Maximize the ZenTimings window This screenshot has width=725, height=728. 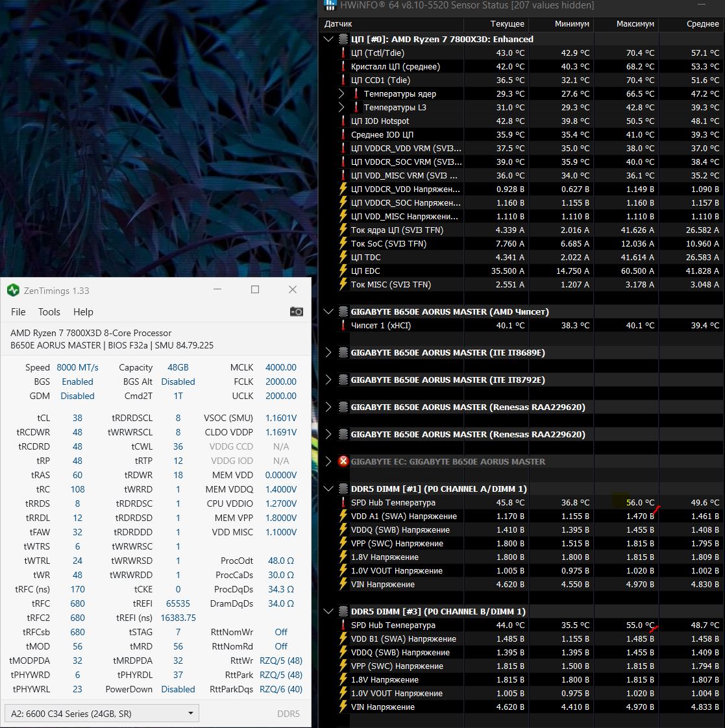click(255, 290)
